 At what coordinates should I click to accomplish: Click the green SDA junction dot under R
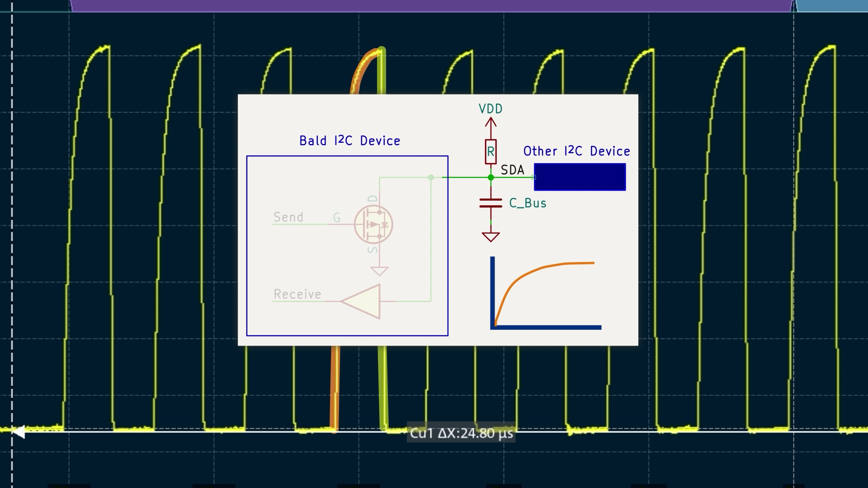[491, 178]
